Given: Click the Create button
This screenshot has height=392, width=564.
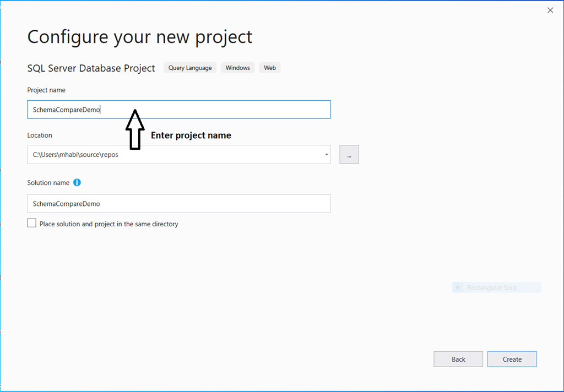Looking at the screenshot, I should coord(512,359).
